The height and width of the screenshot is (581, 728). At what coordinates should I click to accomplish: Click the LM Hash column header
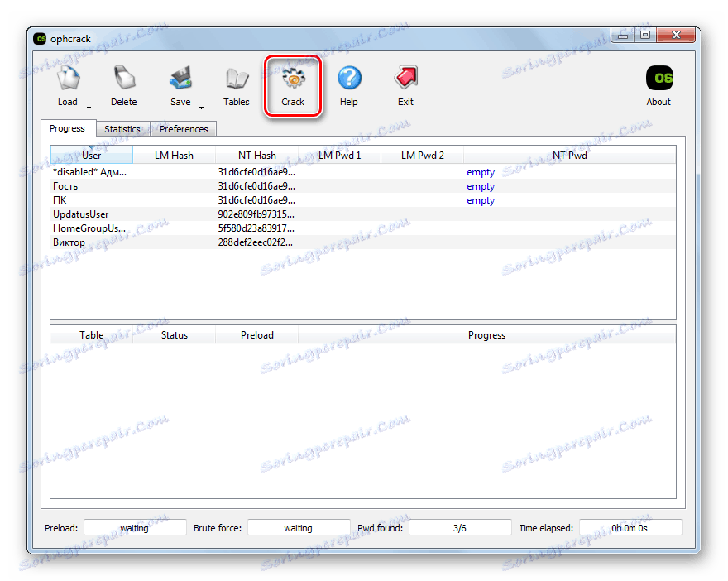click(174, 155)
